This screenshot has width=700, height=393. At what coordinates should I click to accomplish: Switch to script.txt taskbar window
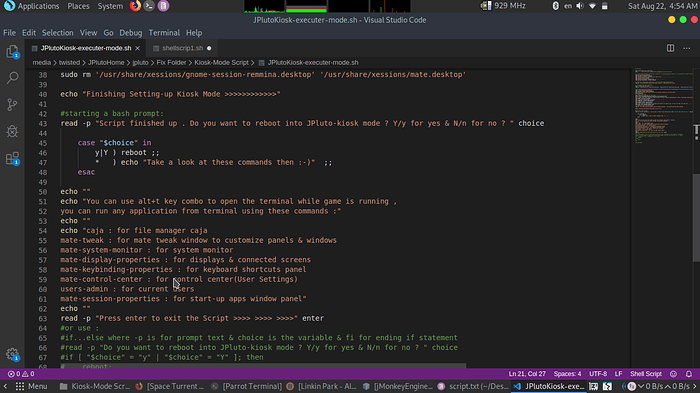pyautogui.click(x=473, y=386)
